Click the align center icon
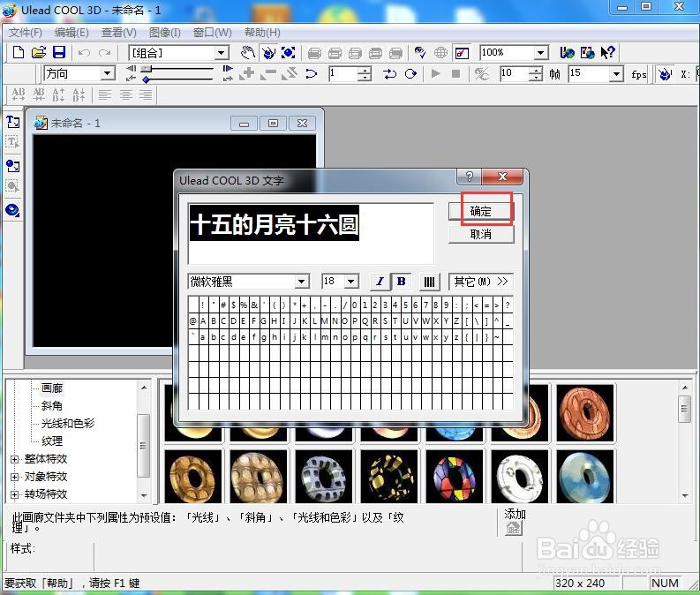 126,94
